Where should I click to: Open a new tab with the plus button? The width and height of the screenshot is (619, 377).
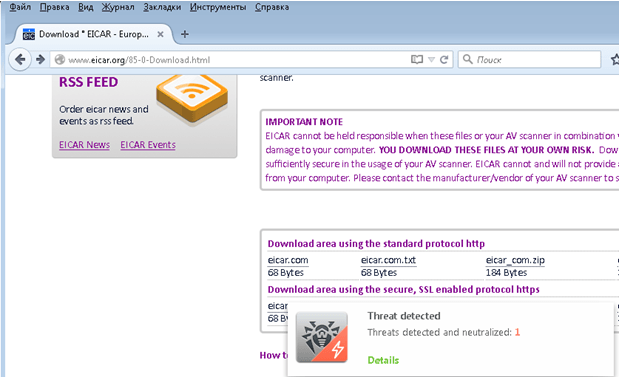(184, 34)
